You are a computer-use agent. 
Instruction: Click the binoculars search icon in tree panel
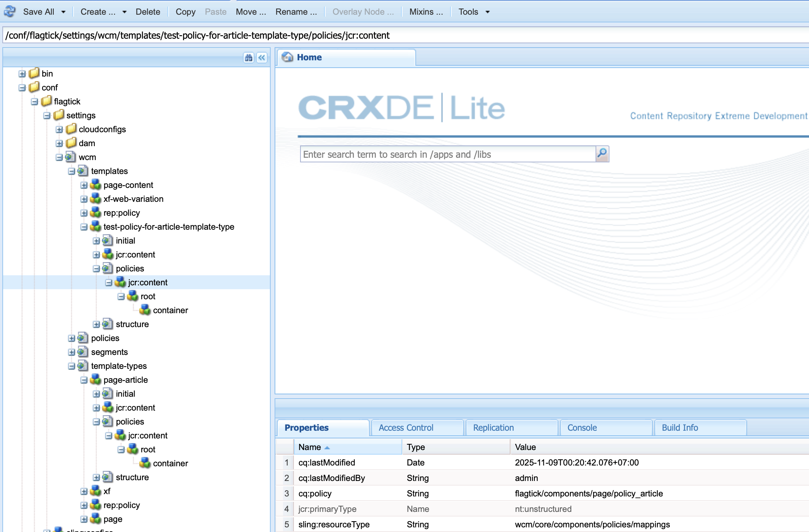(248, 58)
